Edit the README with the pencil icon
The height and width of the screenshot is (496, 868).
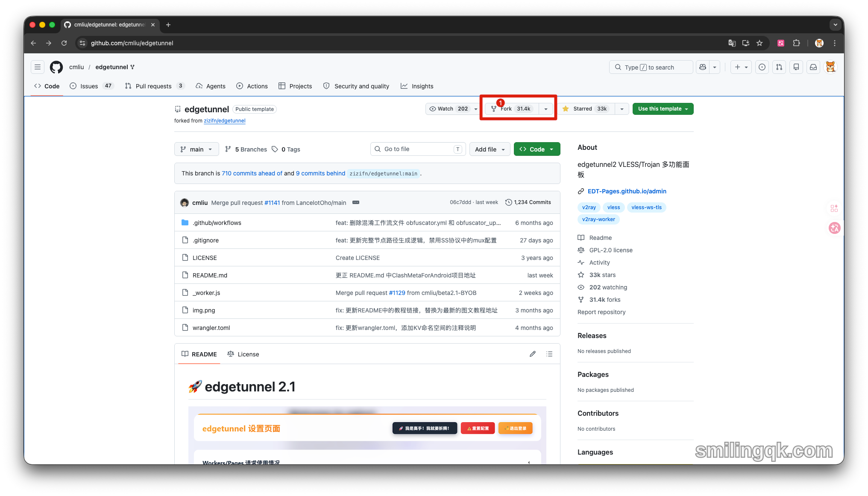click(533, 354)
